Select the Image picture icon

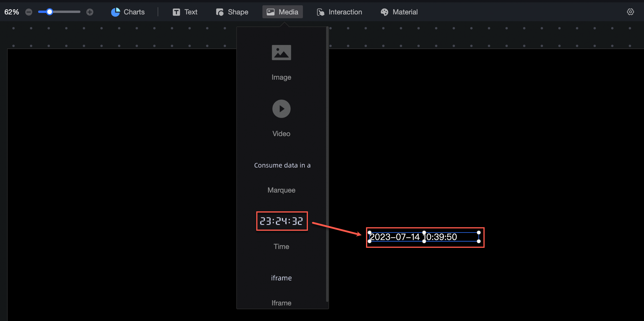[x=281, y=53]
